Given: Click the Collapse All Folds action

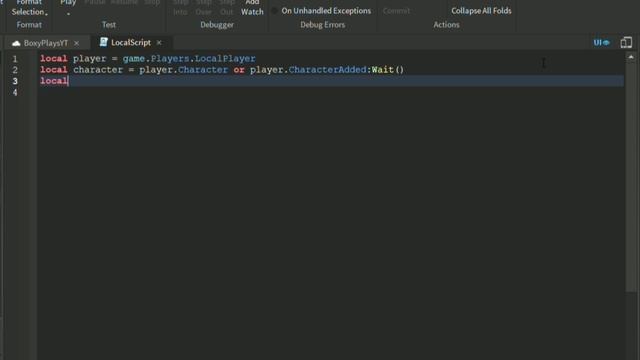Looking at the screenshot, I should pyautogui.click(x=481, y=11).
